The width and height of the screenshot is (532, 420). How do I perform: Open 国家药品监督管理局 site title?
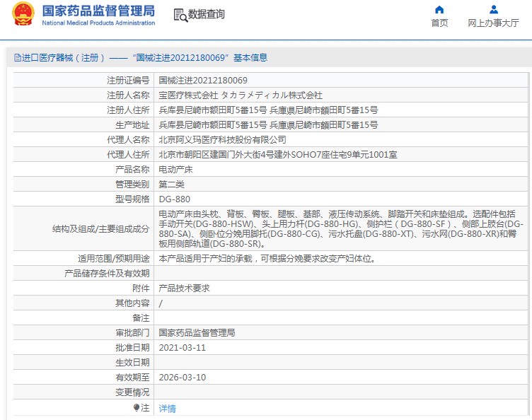click(98, 11)
